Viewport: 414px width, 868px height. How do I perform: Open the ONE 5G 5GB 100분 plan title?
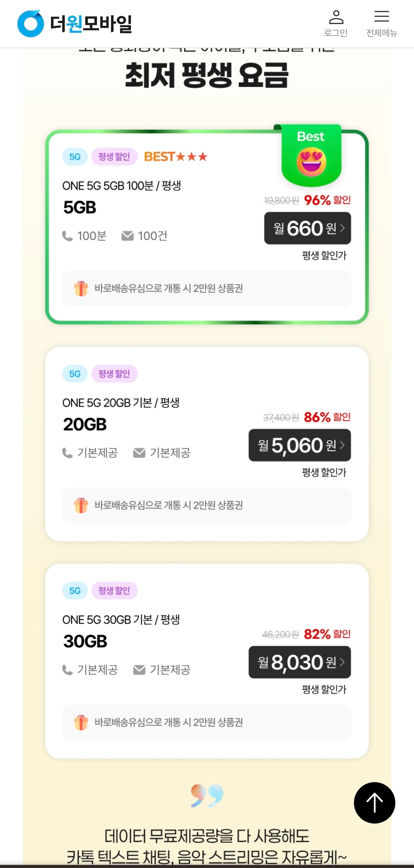[121, 186]
